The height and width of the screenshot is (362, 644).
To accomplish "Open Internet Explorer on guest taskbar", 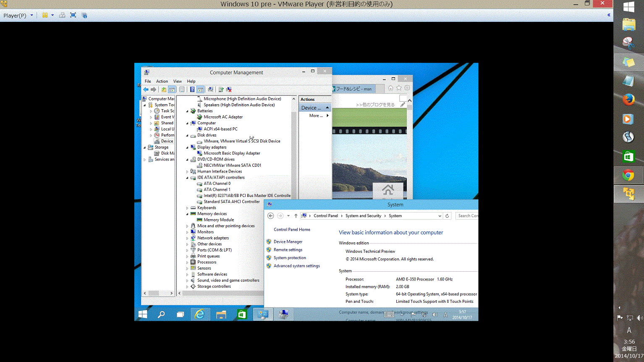I will point(200,314).
